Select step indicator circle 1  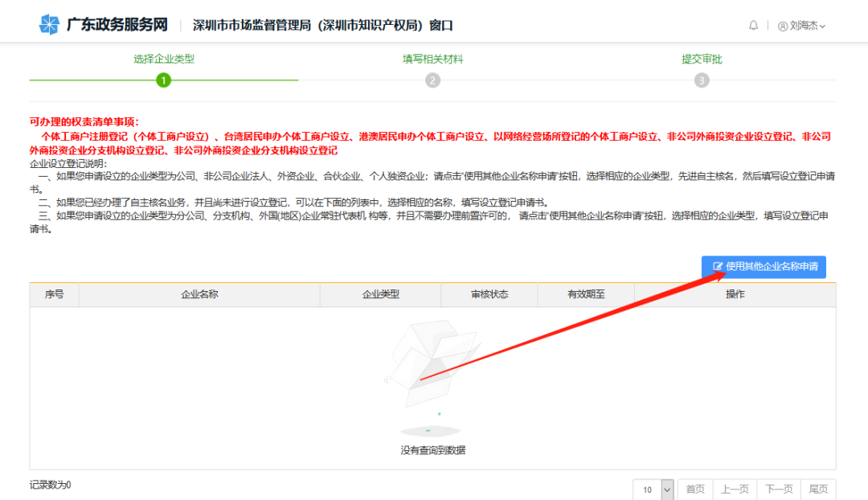(164, 80)
